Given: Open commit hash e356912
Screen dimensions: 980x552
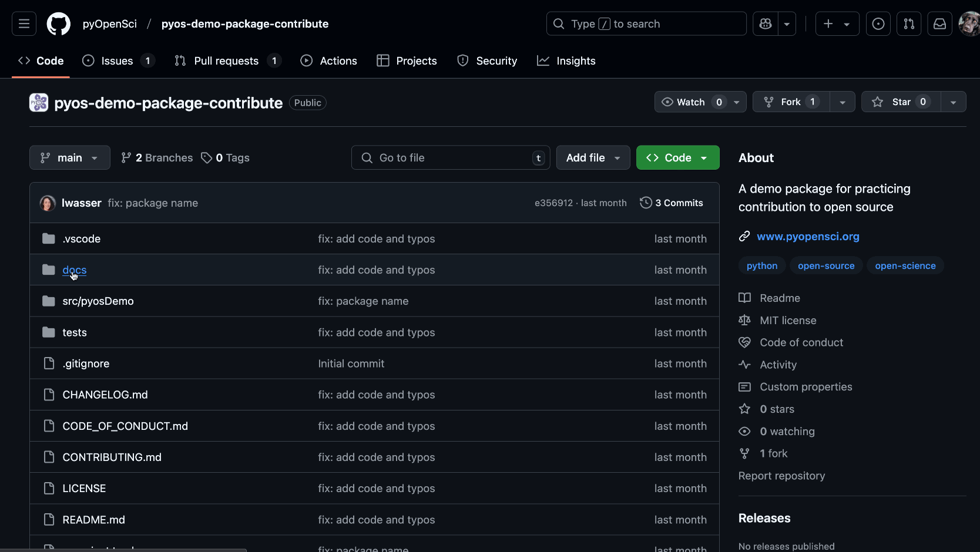Looking at the screenshot, I should click(x=553, y=203).
